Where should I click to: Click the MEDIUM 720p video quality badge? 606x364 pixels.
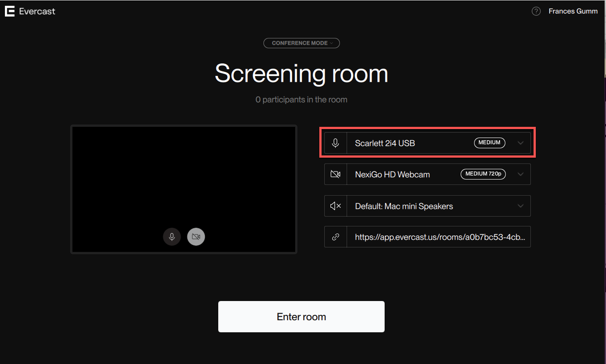click(483, 174)
